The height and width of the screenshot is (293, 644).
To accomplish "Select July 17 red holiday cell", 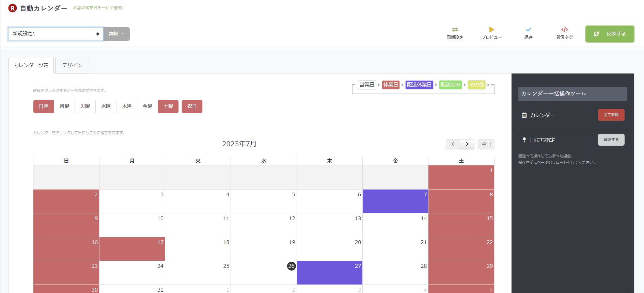I will [x=132, y=249].
